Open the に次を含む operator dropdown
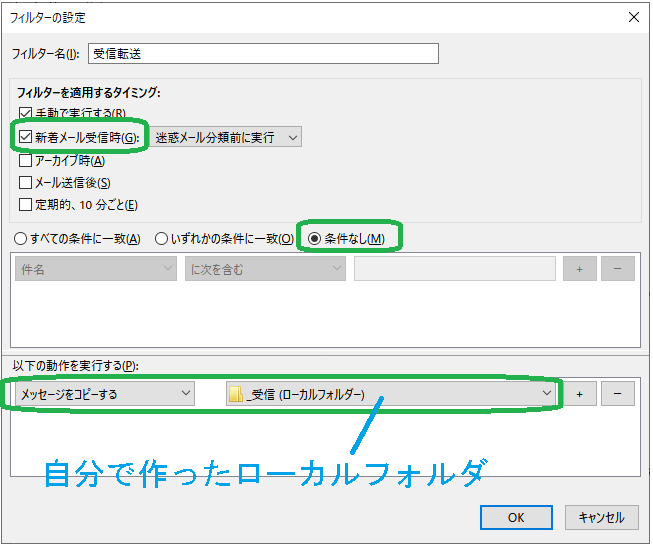The width and height of the screenshot is (653, 546). (x=265, y=268)
